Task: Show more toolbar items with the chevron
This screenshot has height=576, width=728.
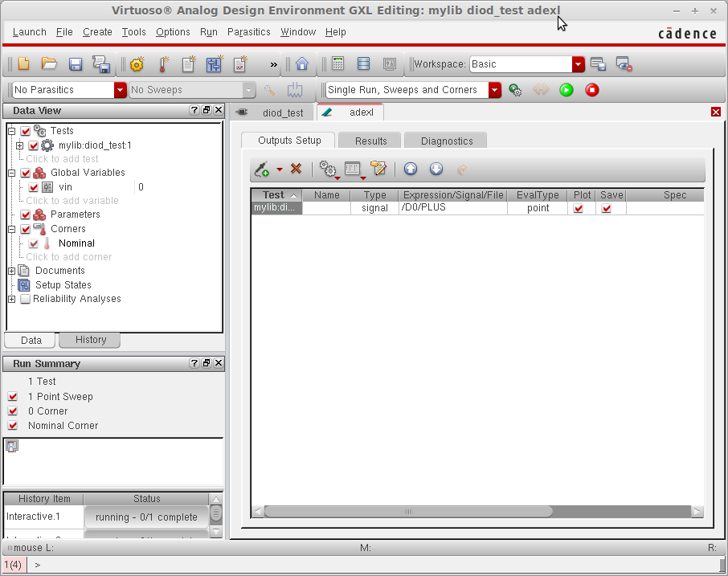Action: tap(274, 64)
